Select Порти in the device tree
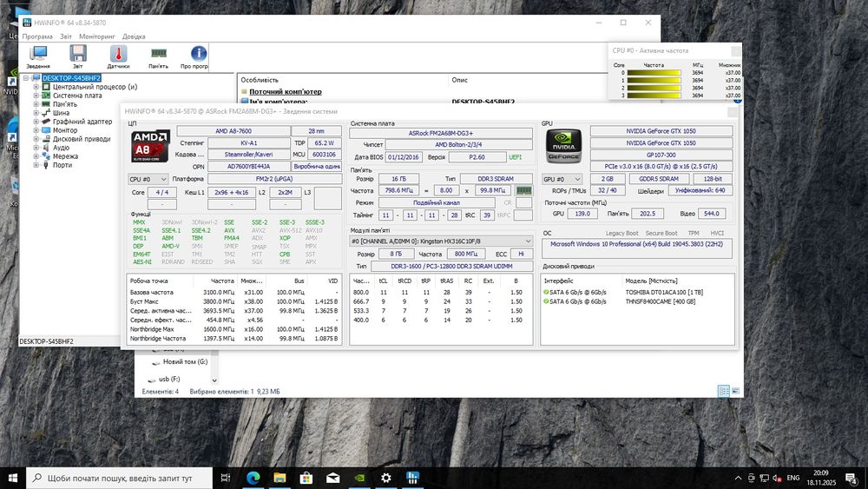868x489 pixels. point(62,165)
